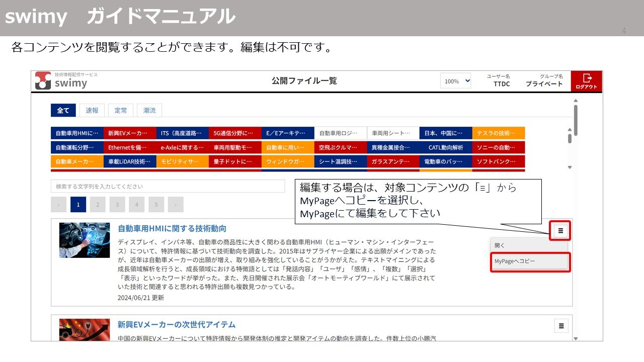
Task: Click the search input field
Action: click(x=169, y=186)
